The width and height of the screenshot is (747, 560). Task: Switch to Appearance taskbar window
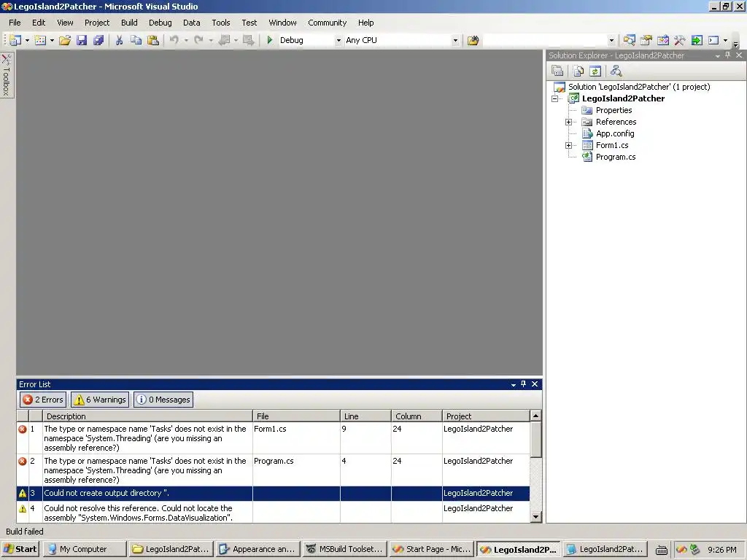pyautogui.click(x=258, y=549)
